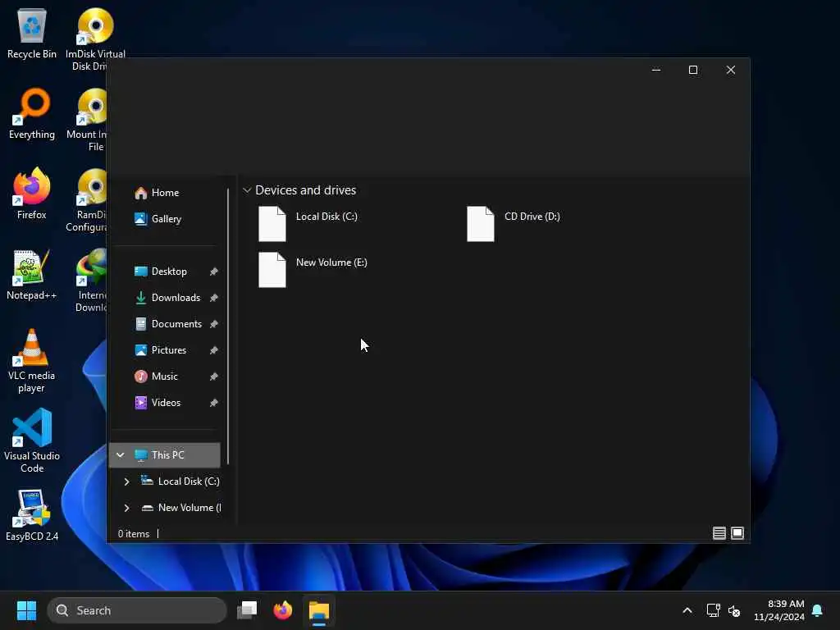
Task: Show hidden system tray icons
Action: 687,610
